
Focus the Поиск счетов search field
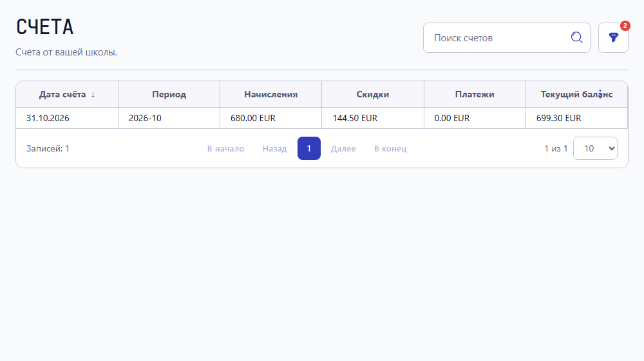click(x=506, y=38)
